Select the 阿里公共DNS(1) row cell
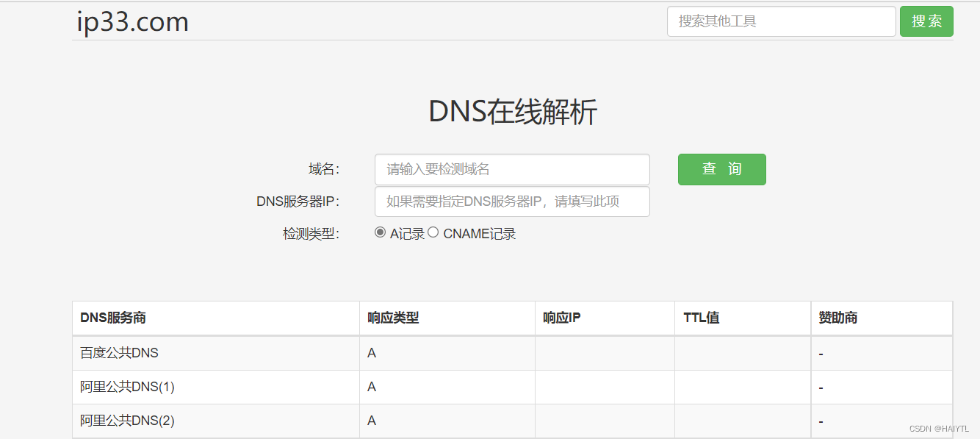Screen dimensions: 980x439 pyautogui.click(x=216, y=387)
